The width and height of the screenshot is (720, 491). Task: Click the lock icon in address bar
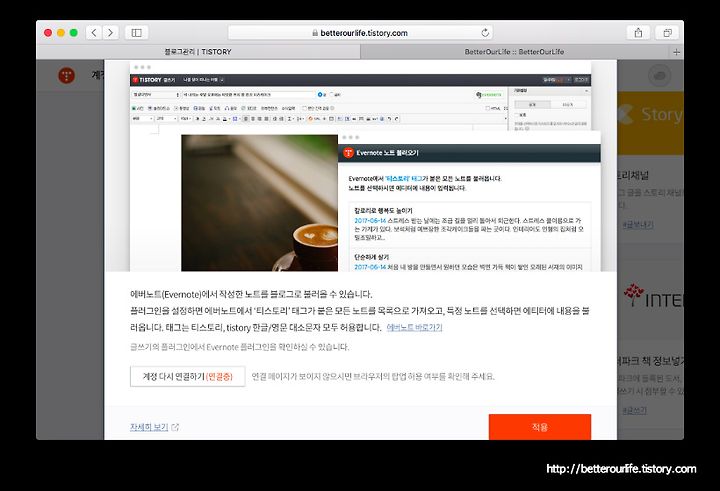pos(315,33)
